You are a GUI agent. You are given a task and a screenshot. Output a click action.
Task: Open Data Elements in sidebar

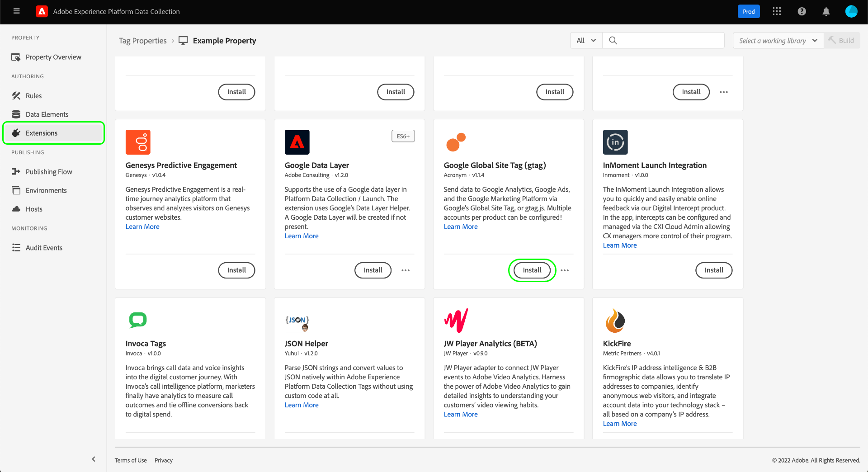(x=47, y=114)
